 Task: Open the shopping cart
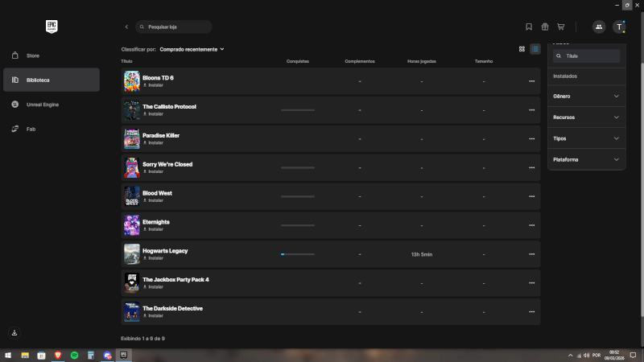click(561, 27)
